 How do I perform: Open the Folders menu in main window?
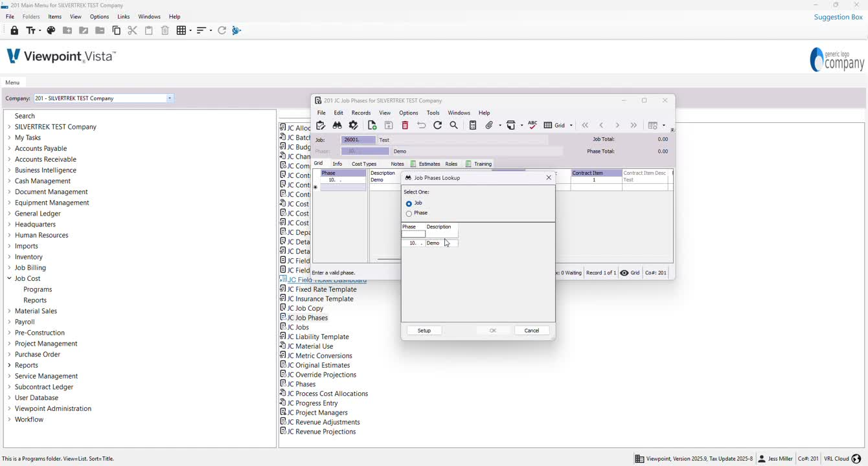tap(31, 17)
